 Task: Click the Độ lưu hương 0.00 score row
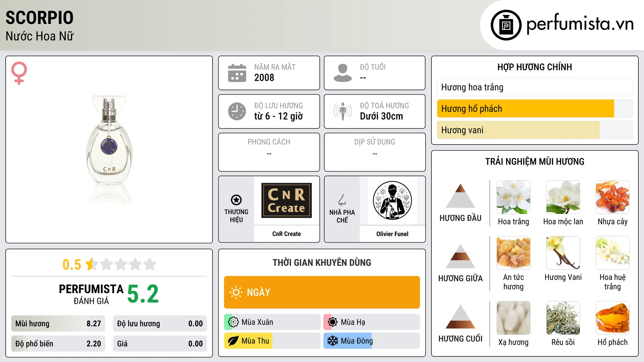160,324
